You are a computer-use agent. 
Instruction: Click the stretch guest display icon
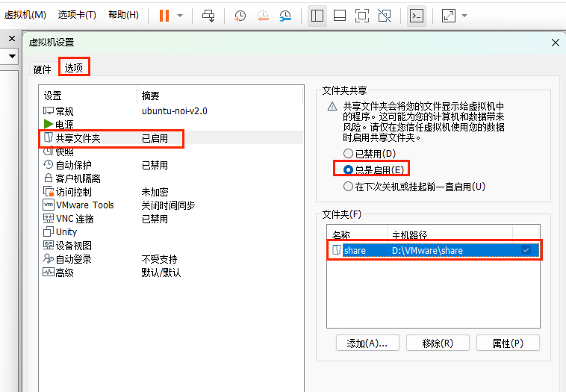click(449, 16)
